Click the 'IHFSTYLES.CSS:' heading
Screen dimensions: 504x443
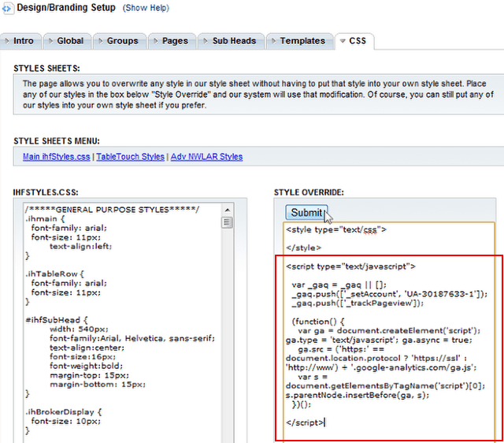point(46,192)
